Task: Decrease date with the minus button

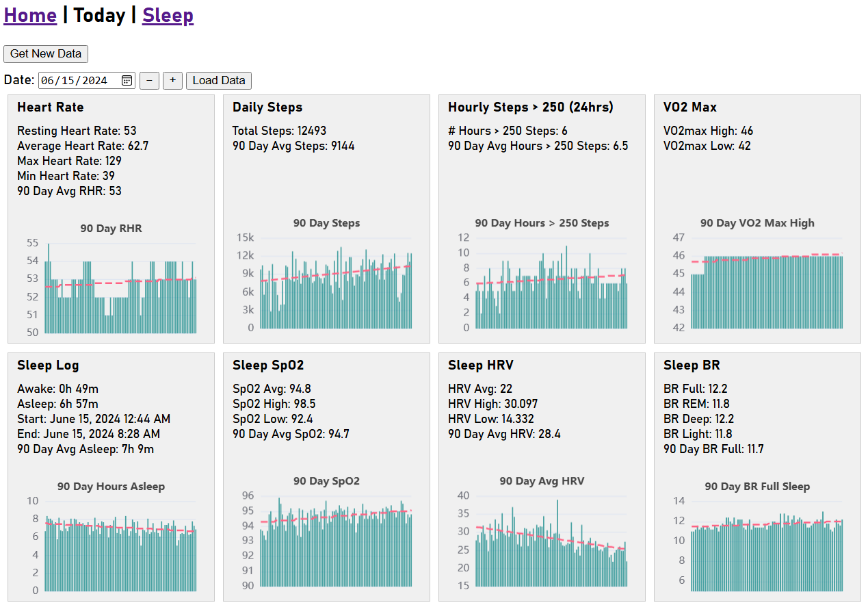Action: point(149,81)
